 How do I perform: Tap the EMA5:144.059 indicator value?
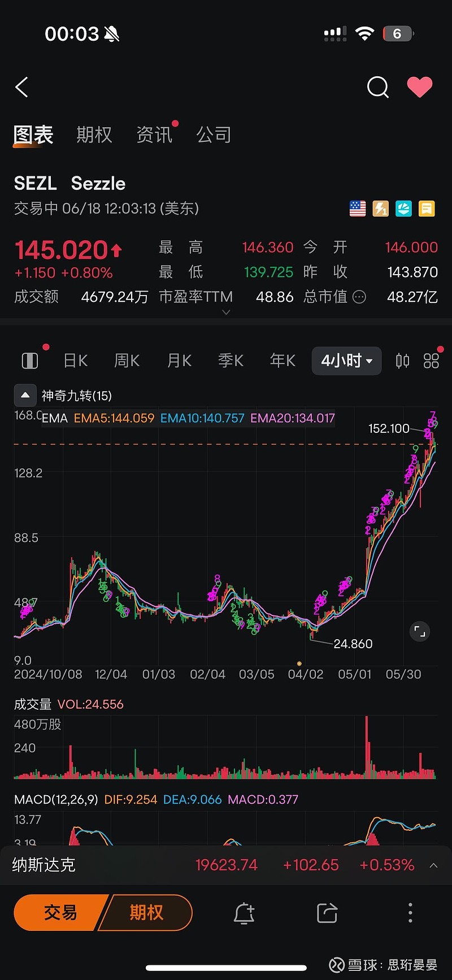[x=114, y=418]
